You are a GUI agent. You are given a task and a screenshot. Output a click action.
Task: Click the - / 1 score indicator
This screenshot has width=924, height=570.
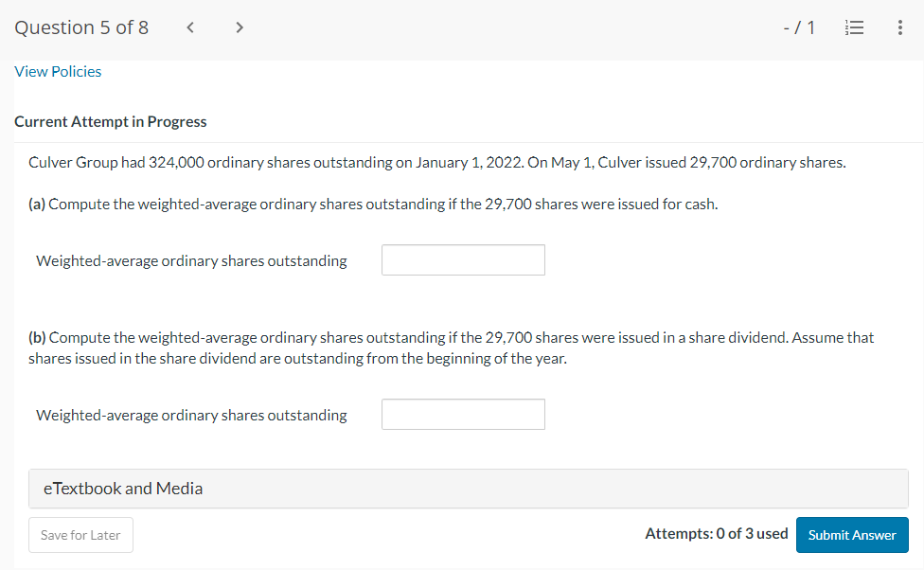[799, 27]
